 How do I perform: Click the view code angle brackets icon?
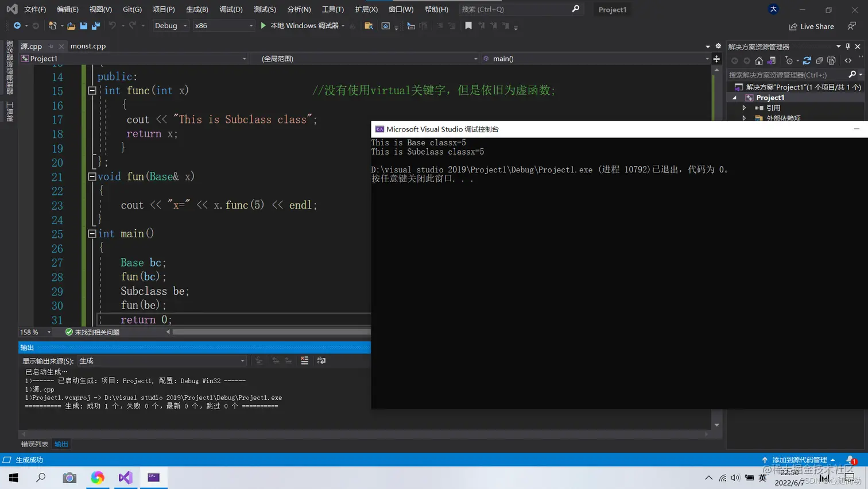pos(848,61)
